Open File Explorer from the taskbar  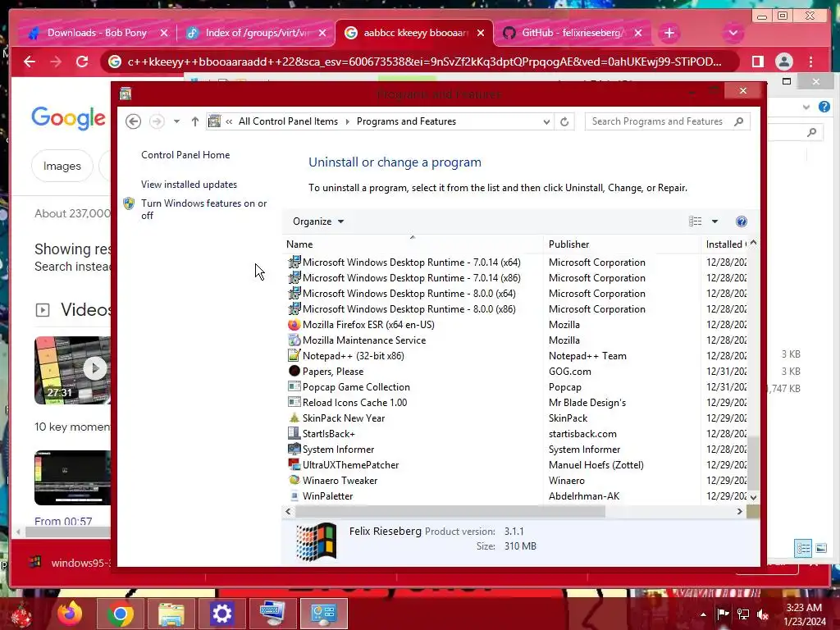tap(171, 614)
